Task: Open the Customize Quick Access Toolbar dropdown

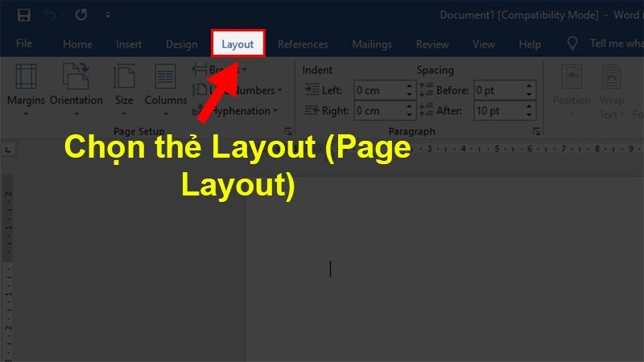Action: (108, 15)
